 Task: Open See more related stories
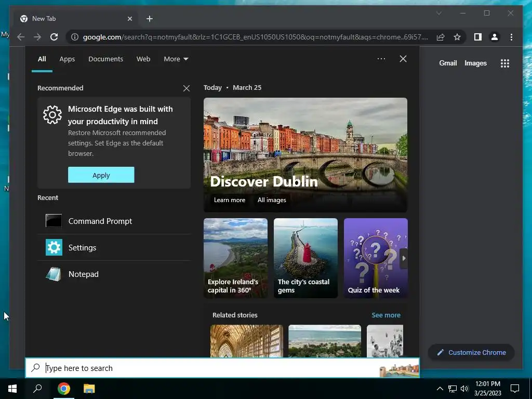pos(386,315)
